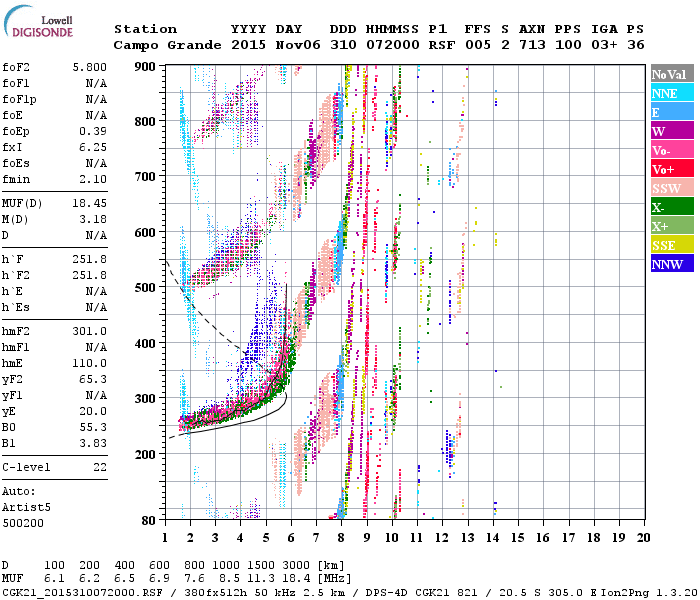The width and height of the screenshot is (700, 600).
Task: Click the RSF value under P1
Action: coord(442,45)
